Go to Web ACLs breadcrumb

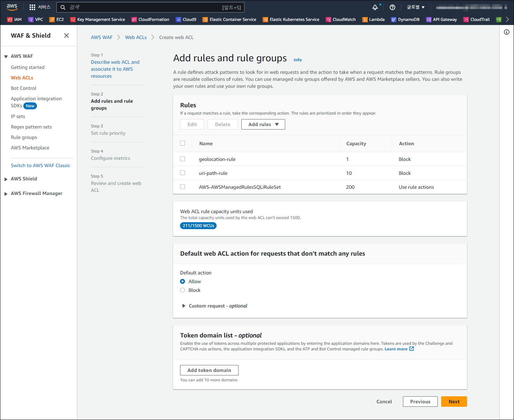point(136,37)
